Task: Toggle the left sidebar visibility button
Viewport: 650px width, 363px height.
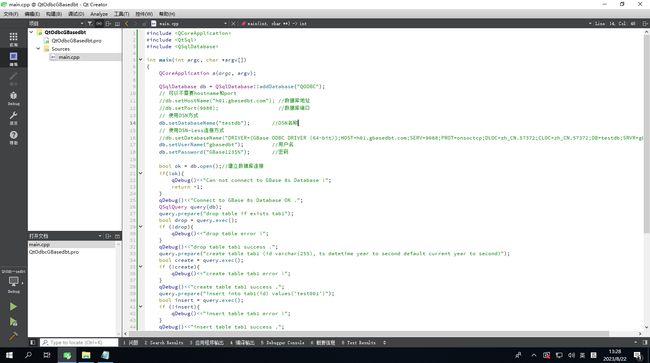Action: click(x=32, y=343)
